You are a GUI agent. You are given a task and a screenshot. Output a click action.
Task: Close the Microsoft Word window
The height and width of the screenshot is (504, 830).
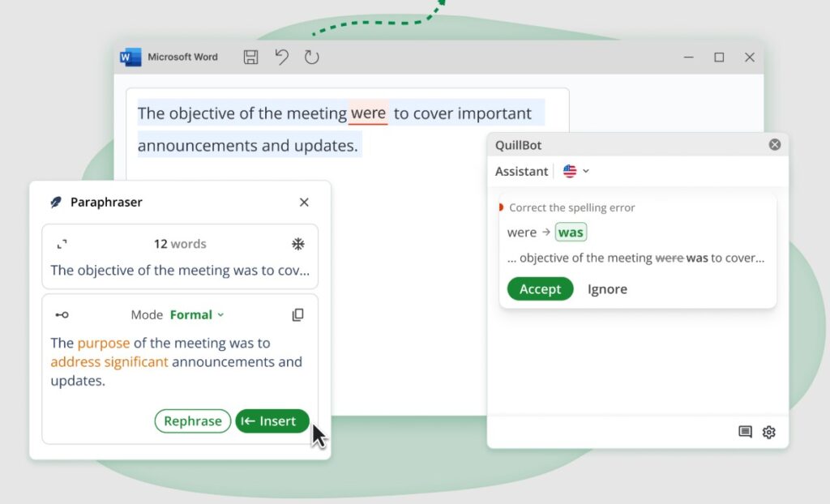coord(750,58)
